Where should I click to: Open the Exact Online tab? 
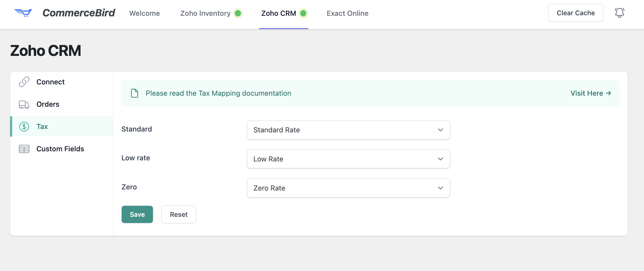347,13
